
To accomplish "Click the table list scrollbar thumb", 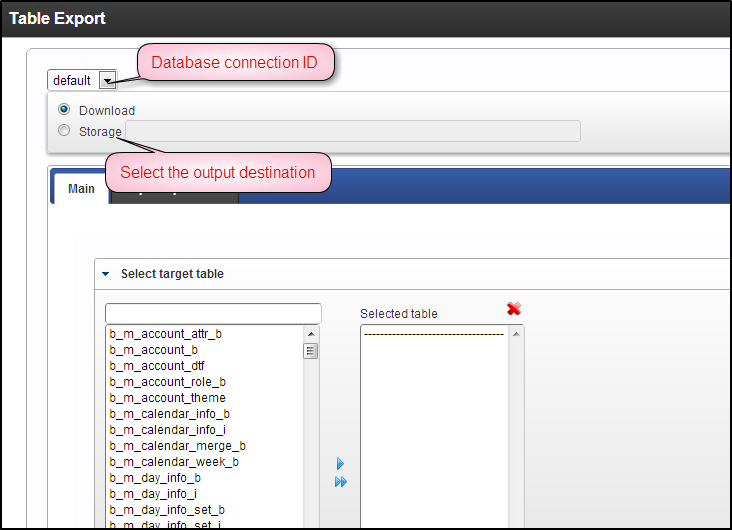I will coord(311,351).
